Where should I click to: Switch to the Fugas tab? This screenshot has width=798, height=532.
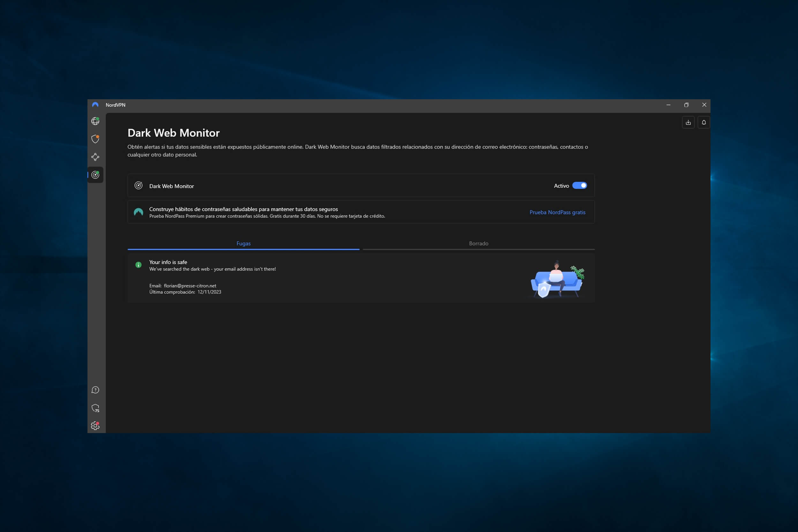tap(243, 244)
